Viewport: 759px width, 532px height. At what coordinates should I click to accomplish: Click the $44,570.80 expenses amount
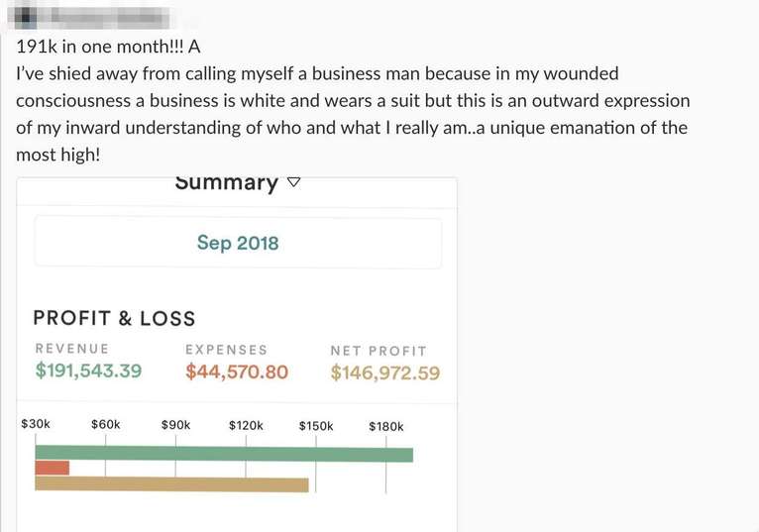237,372
